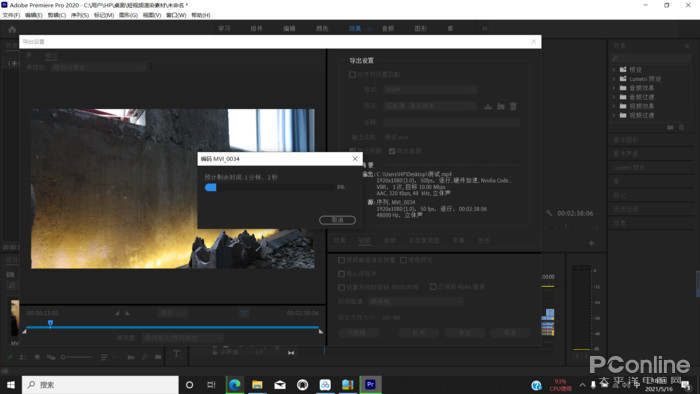
Task: Select the Video tab in export settings
Action: click(x=365, y=241)
